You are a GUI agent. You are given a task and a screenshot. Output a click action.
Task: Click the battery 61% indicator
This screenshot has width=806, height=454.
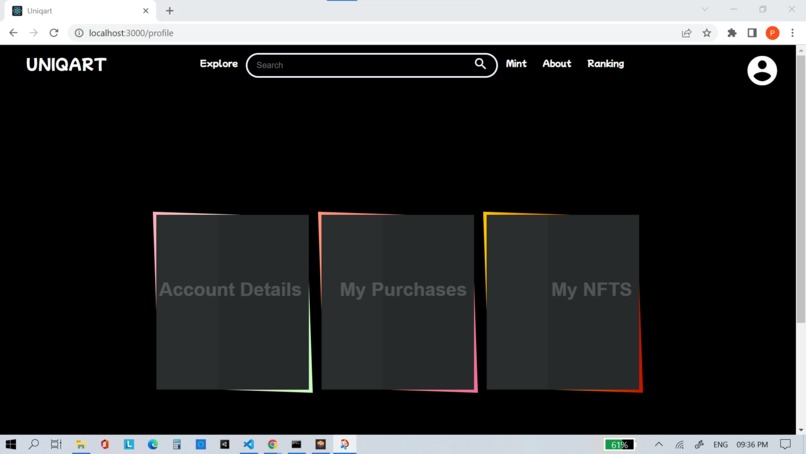pos(619,444)
